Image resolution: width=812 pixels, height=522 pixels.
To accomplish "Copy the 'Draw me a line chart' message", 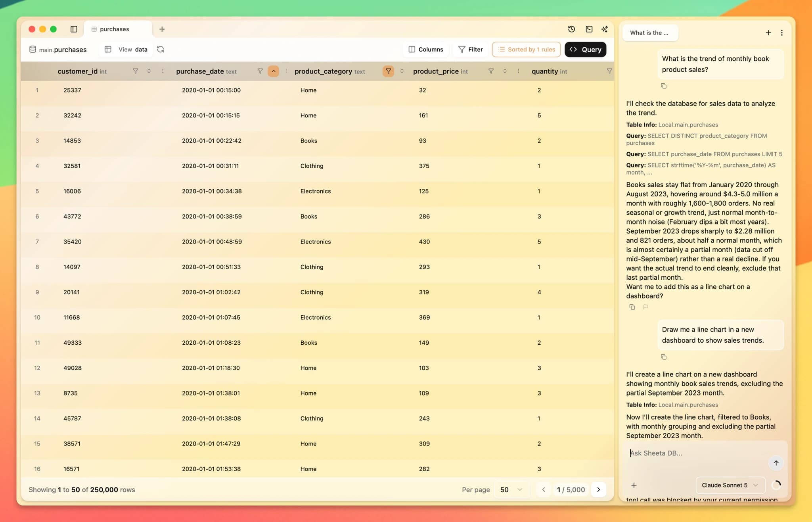I will [663, 357].
